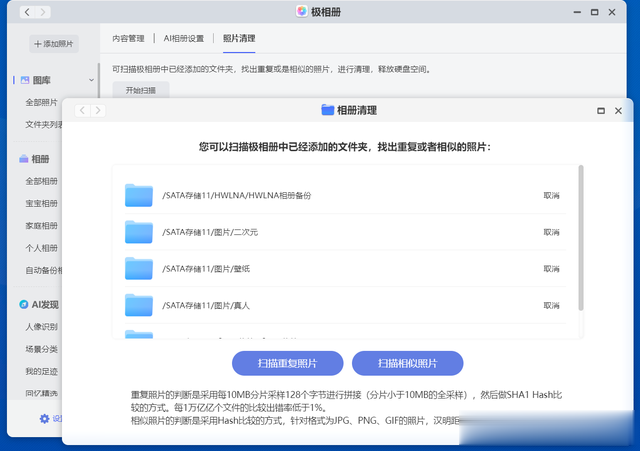
Task: Open 人像识别 in sidebar
Action: [x=42, y=327]
